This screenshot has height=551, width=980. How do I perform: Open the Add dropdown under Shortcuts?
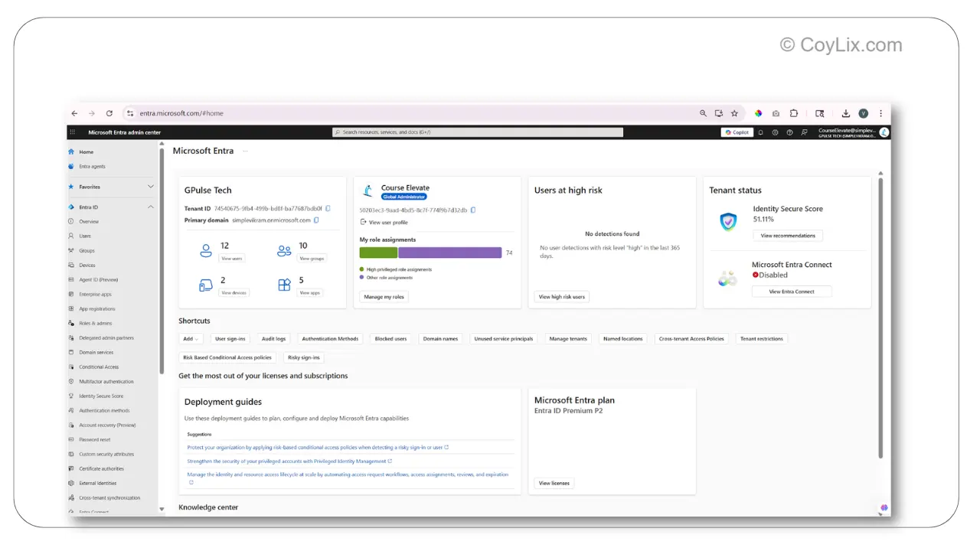[191, 338]
